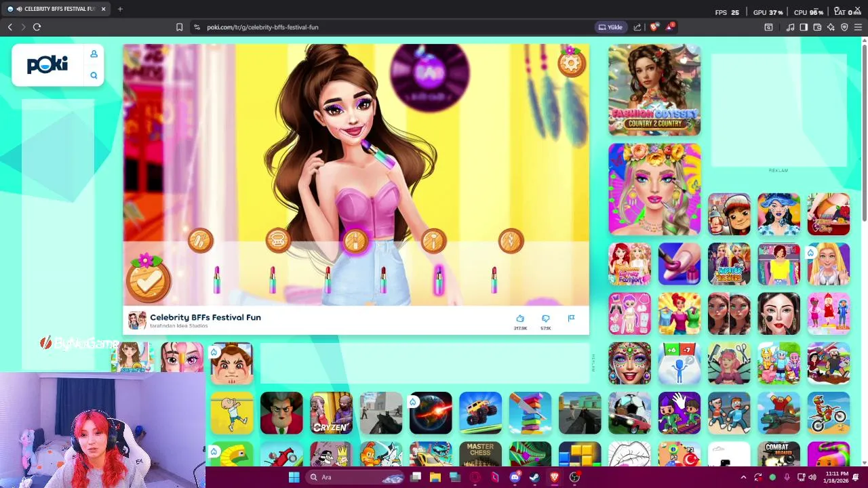The image size is (868, 488).
Task: Toggle the browser sidebar panel
Action: (x=804, y=27)
